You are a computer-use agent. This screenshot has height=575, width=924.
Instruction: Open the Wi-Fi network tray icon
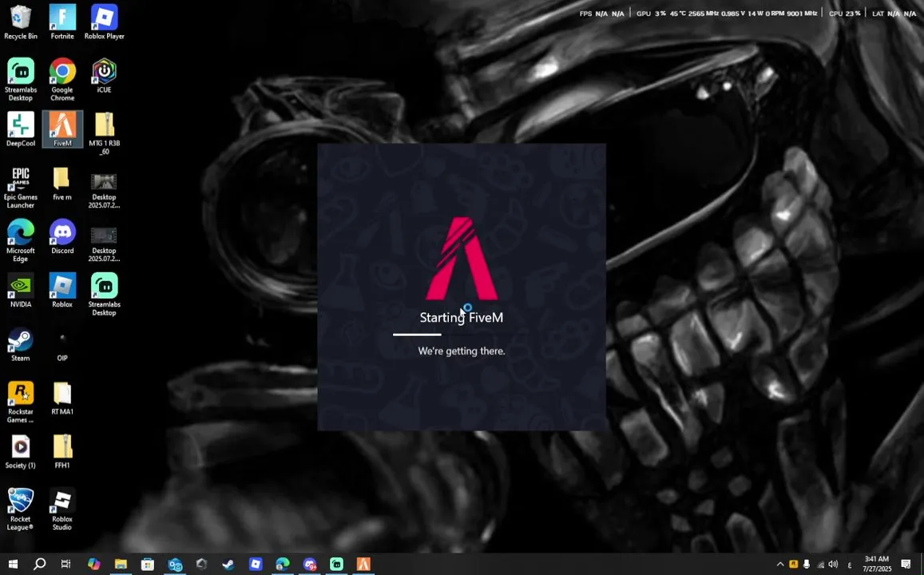(820, 565)
